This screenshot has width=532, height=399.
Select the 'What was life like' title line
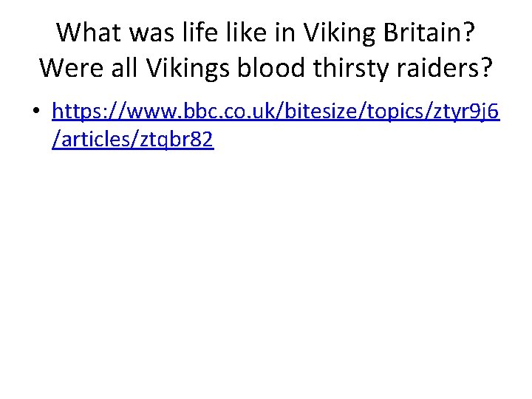266,32
